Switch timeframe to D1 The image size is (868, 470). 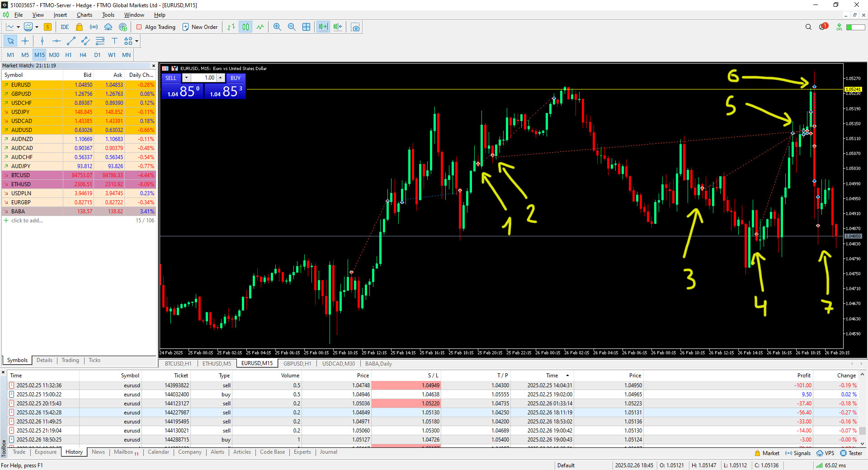[97, 55]
